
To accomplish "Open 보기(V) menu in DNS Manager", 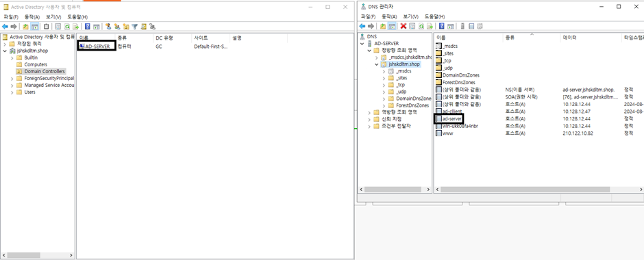I will coord(410,17).
